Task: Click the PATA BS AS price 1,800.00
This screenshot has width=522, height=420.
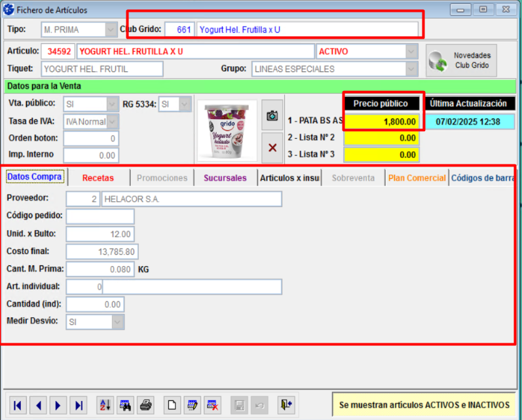Action: (382, 122)
